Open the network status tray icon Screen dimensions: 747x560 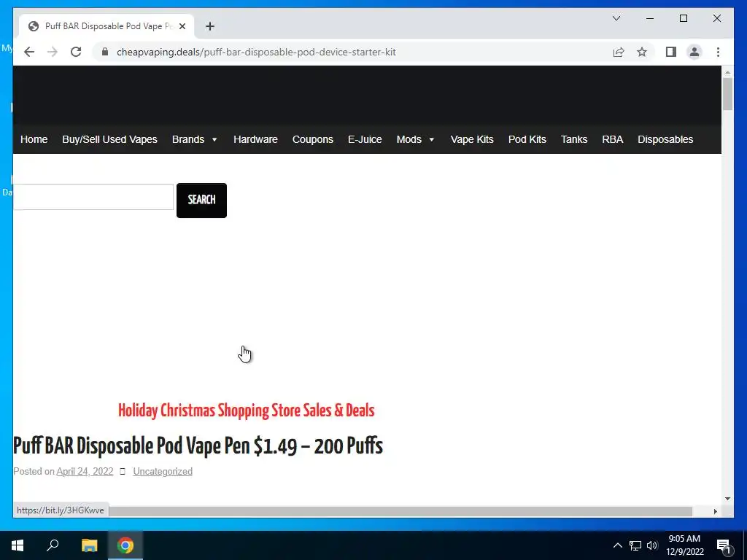click(x=635, y=545)
